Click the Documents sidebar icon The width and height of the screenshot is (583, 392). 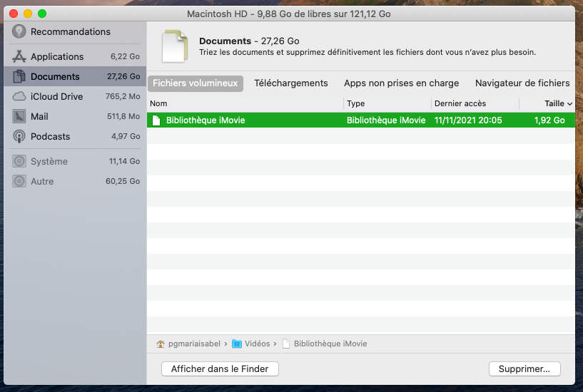(19, 76)
